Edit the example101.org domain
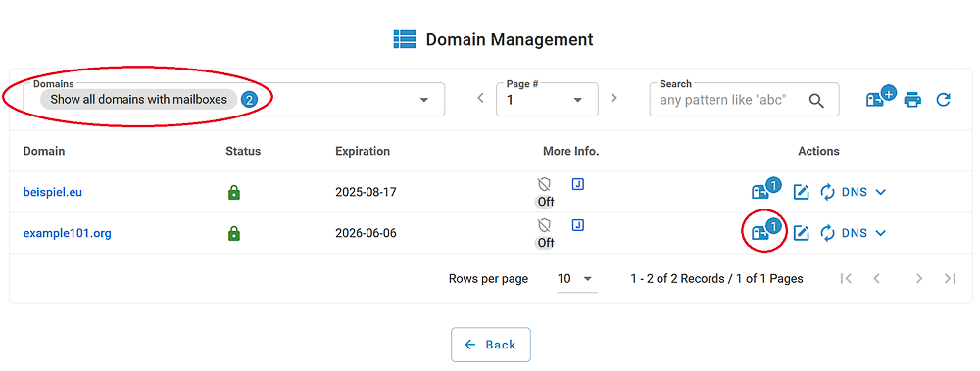980x371 pixels. (802, 233)
